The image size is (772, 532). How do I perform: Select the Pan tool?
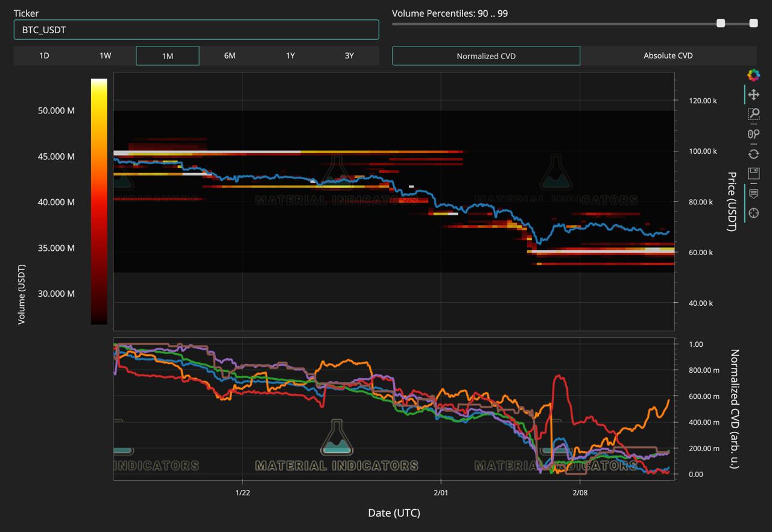click(x=753, y=95)
